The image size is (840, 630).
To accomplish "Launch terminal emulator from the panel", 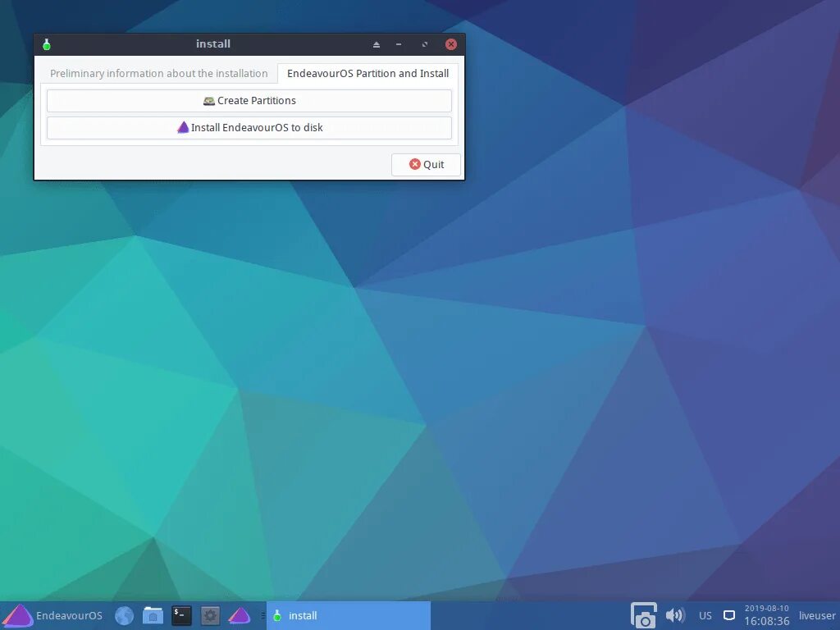I will click(181, 615).
